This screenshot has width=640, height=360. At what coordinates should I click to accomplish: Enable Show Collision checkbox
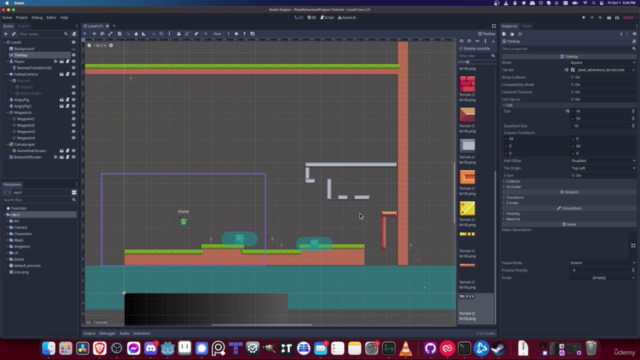coord(572,77)
